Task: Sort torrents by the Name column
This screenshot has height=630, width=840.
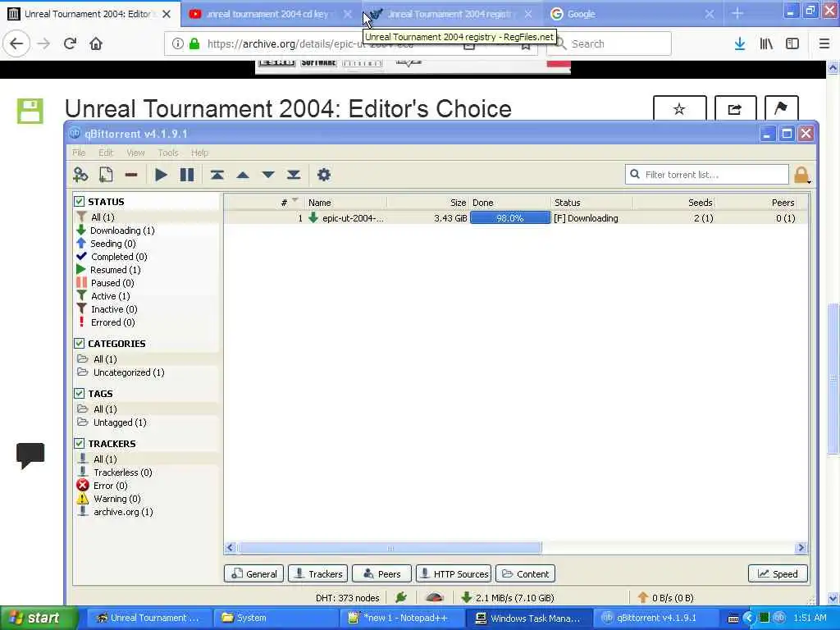Action: coord(346,203)
